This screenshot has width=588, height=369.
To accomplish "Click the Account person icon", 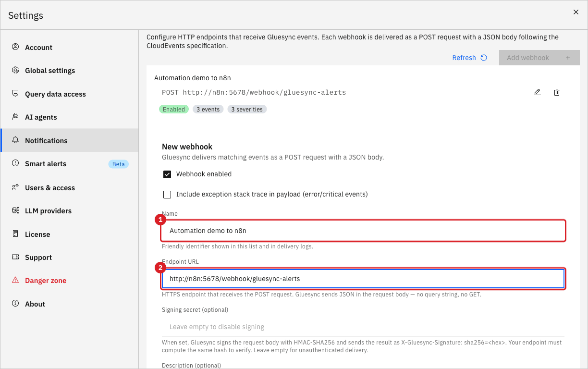I will [x=15, y=47].
